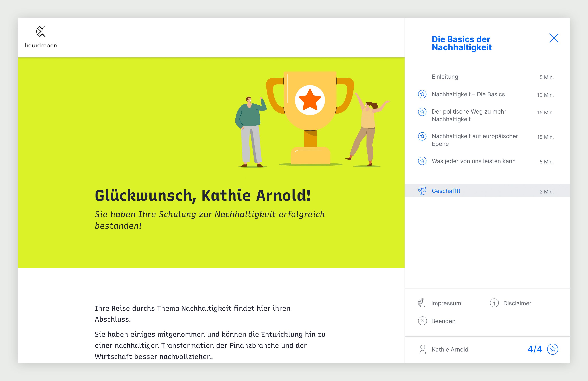Image resolution: width=588 pixels, height=381 pixels.
Task: Click star icon beside Was jeder von uns leisten kann
Action: [422, 161]
